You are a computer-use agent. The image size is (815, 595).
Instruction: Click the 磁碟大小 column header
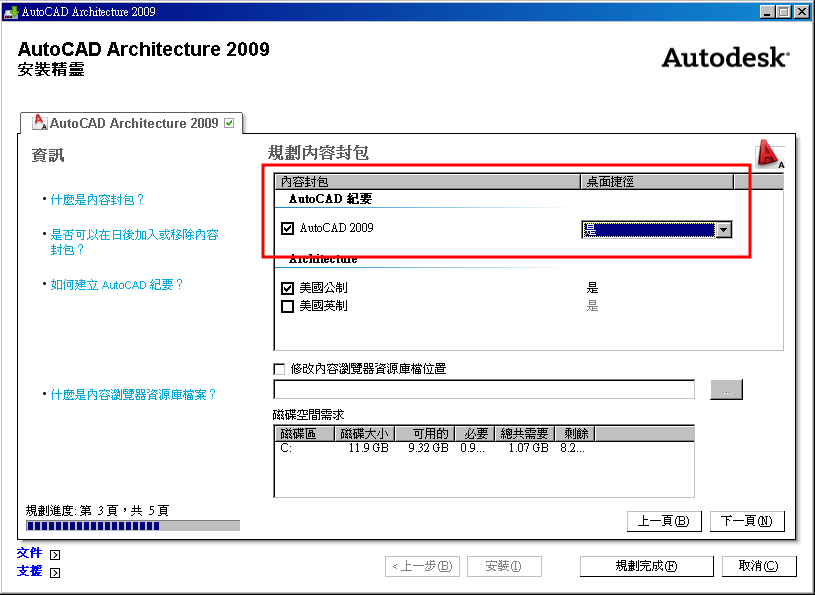coord(364,433)
